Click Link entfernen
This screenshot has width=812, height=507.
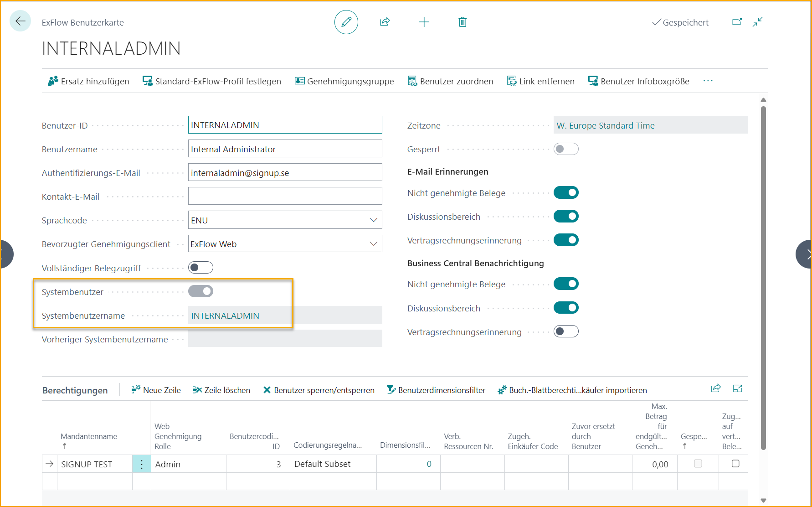tap(541, 81)
